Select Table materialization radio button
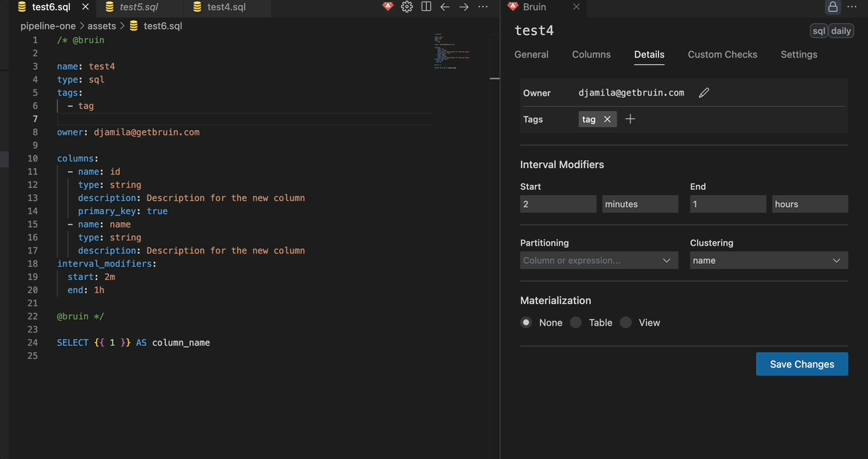868x459 pixels. 576,322
